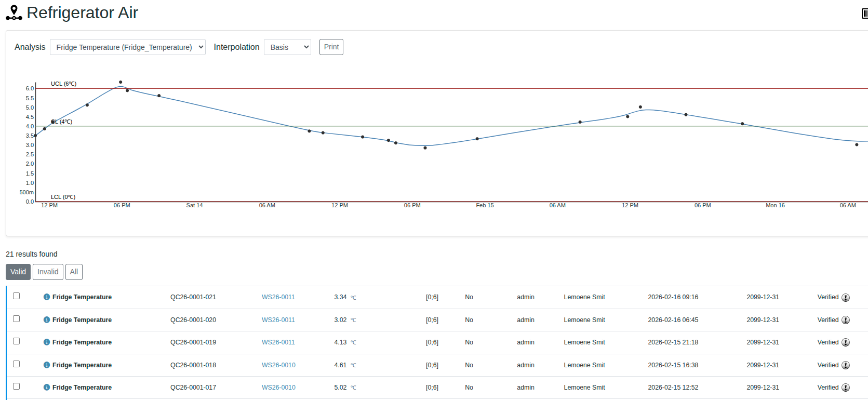This screenshot has height=400, width=868.
Task: Tick the checkbox for QC26-0001-021
Action: [x=17, y=296]
